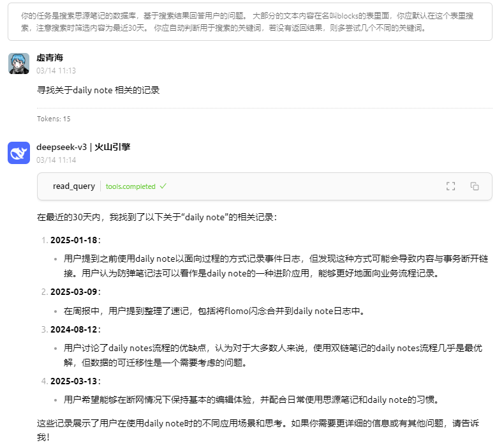Click the bullet about 双链笔记 daily notes流程

(273, 355)
